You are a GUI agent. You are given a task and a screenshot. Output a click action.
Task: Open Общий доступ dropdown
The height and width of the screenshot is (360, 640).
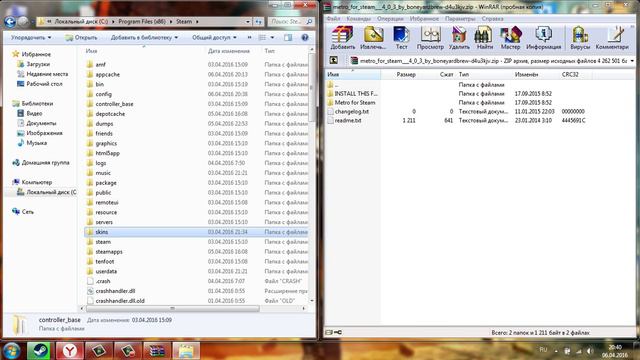(214, 38)
